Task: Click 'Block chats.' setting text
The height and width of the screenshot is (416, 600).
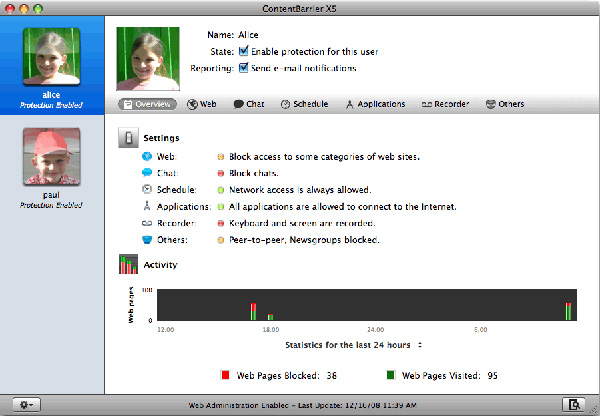Action: tap(253, 173)
